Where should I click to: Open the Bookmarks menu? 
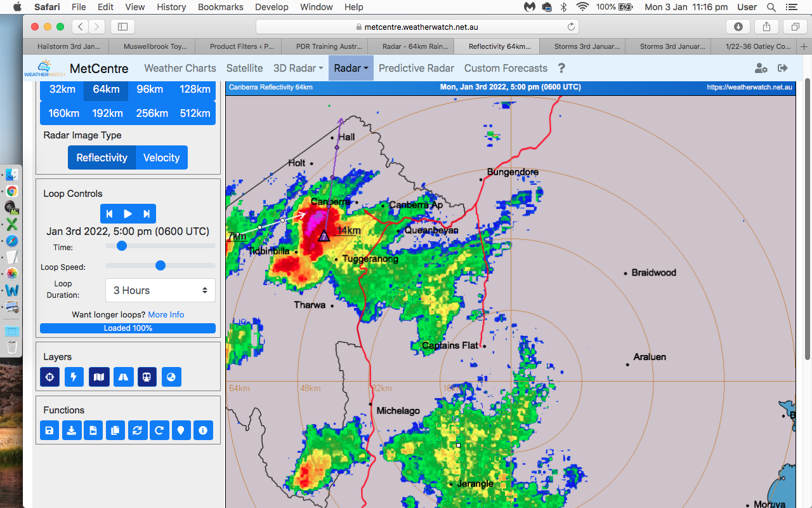220,7
